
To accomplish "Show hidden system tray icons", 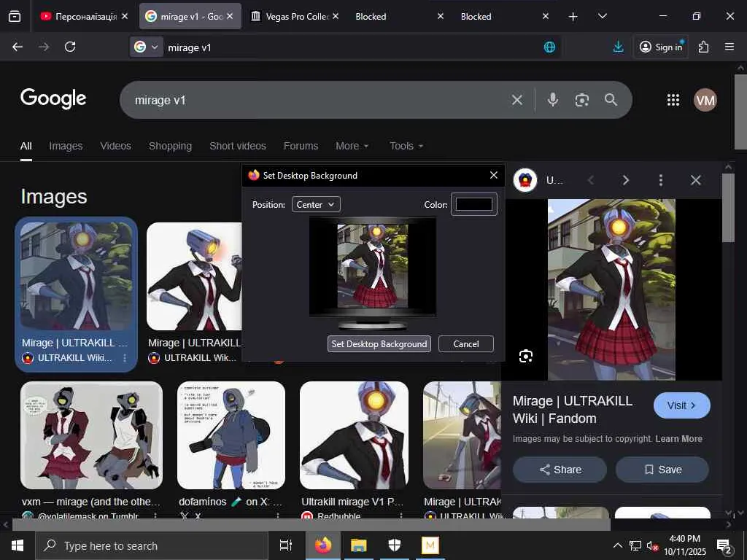I will coord(617,545).
